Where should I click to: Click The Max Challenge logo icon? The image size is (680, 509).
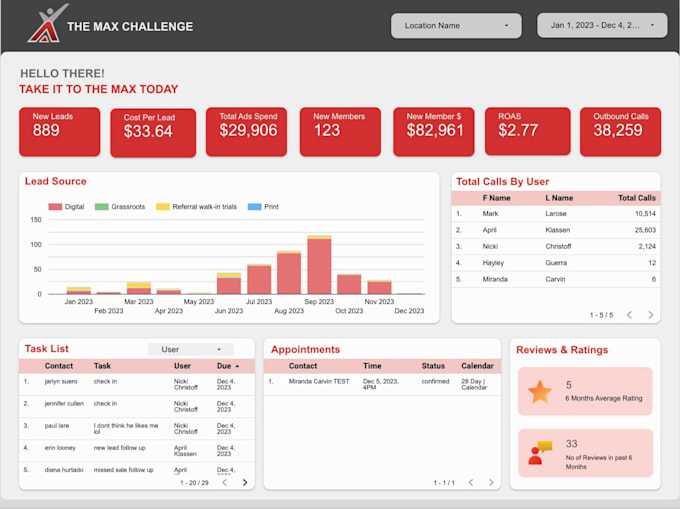pos(47,23)
